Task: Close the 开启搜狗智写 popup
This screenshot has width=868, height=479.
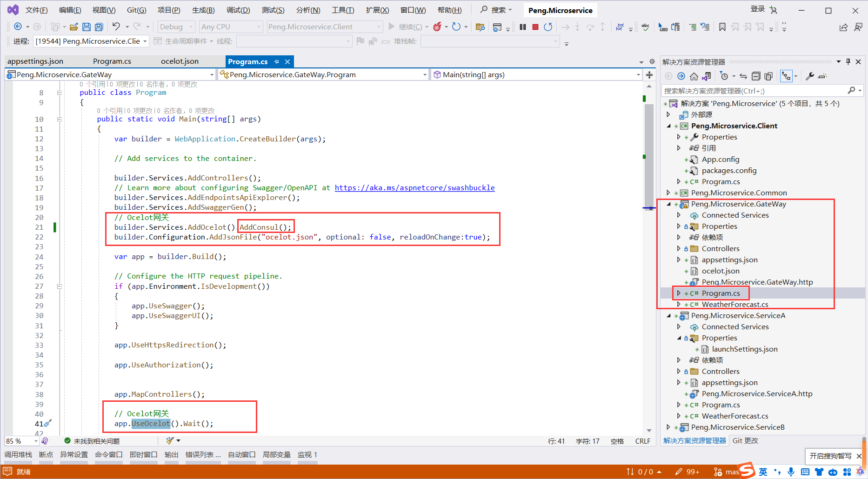Action: [x=859, y=456]
